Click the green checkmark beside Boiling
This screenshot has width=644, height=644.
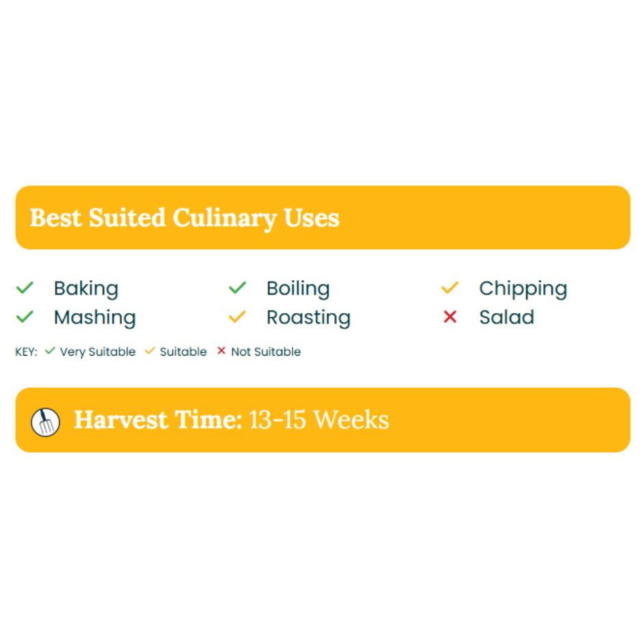click(x=238, y=288)
